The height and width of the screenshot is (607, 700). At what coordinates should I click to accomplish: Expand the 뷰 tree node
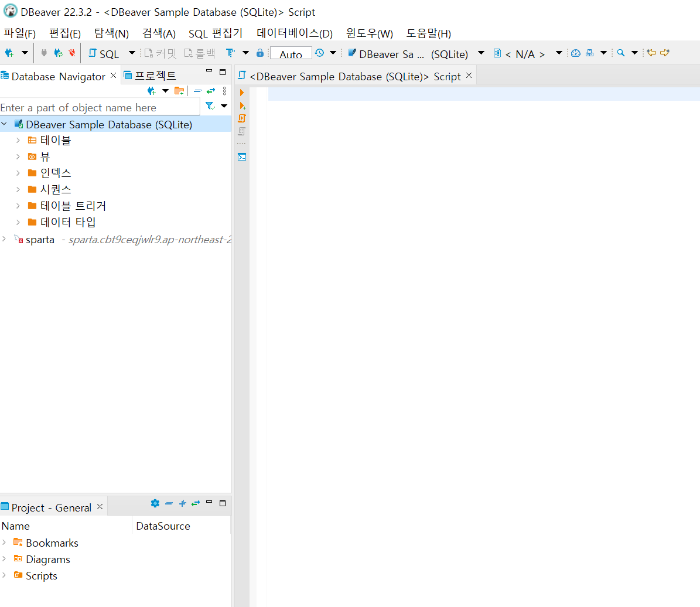pyautogui.click(x=18, y=157)
